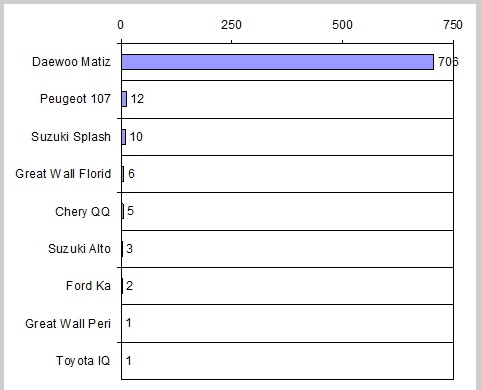Select the Chery QQ axis label
Viewport: 481px width, 390px height.
pyautogui.click(x=82, y=212)
